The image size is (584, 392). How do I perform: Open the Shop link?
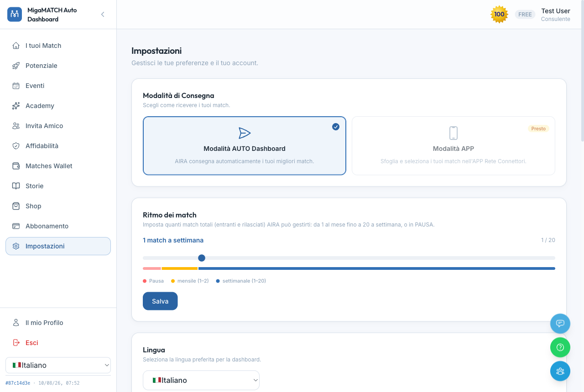pos(58,206)
